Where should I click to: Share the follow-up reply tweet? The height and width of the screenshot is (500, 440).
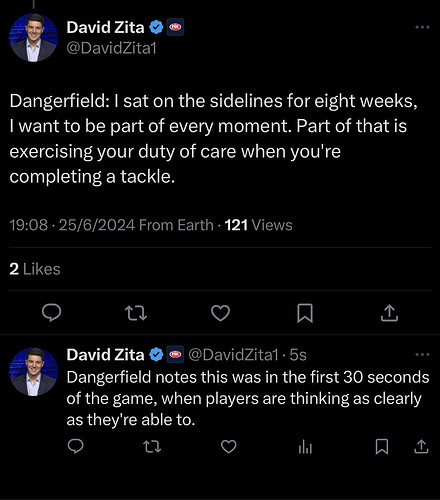point(421,446)
